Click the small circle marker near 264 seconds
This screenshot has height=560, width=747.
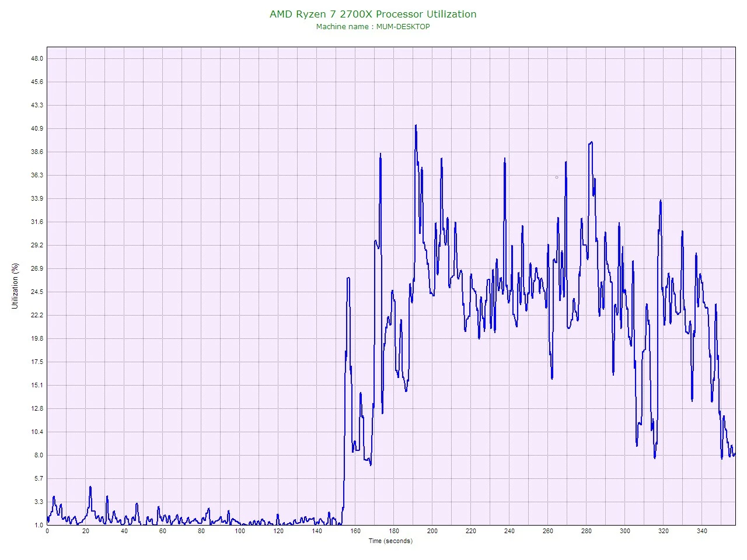click(x=557, y=177)
